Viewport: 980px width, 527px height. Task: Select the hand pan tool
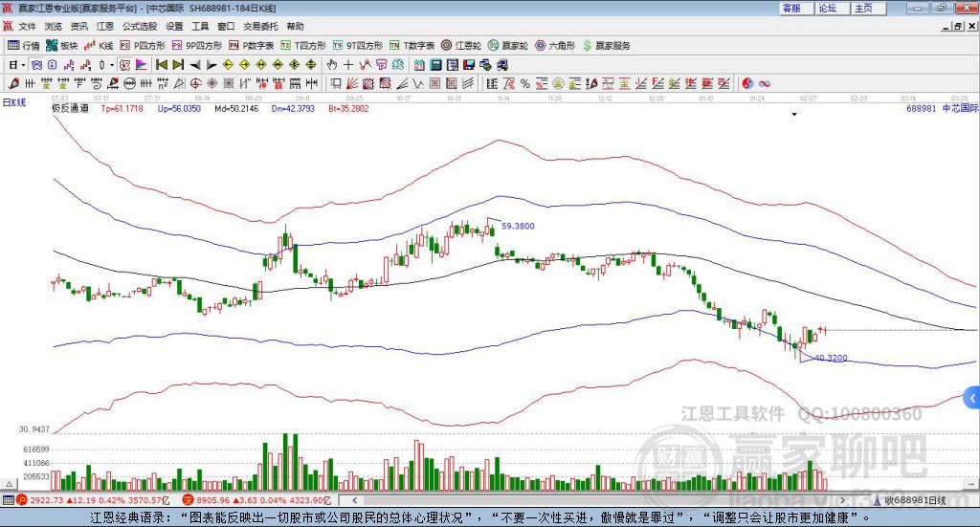tap(332, 65)
